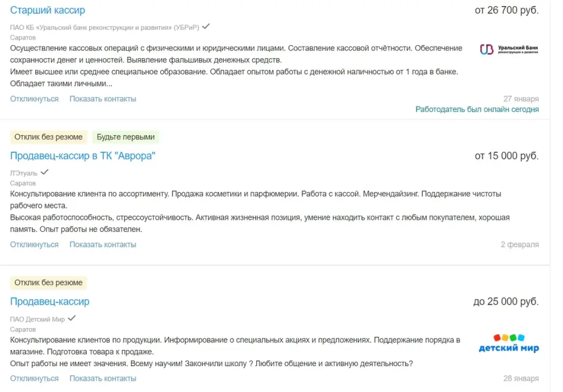The image size is (563, 392).
Task: Open the Уральский Банк company logo
Action: coord(509,49)
